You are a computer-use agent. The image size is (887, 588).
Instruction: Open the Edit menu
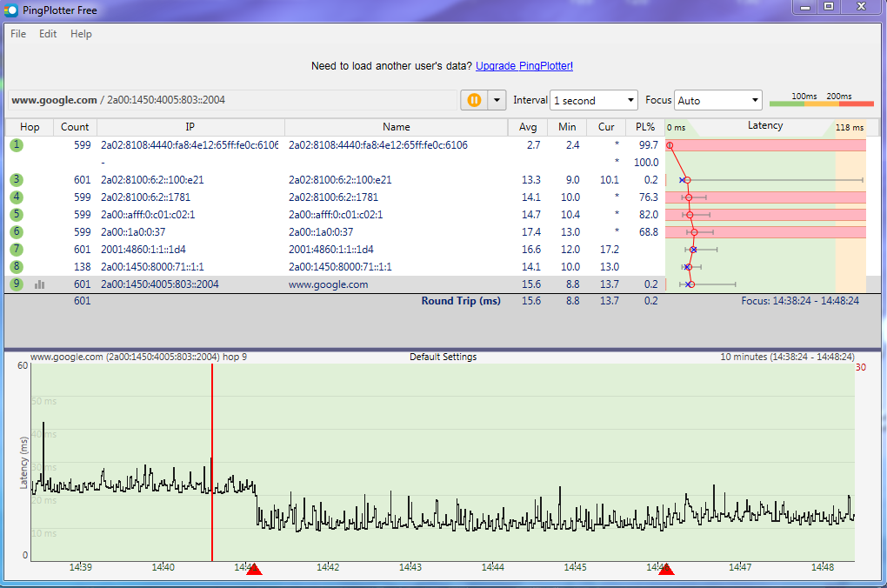pyautogui.click(x=48, y=34)
